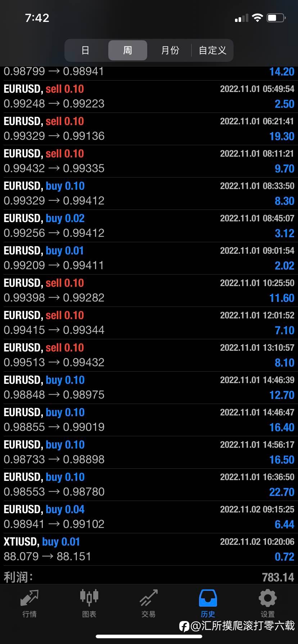The height and width of the screenshot is (644, 298).
Task: Open EURUSD buy 0.01 trade at 09:01:54
Action: pyautogui.click(x=149, y=258)
